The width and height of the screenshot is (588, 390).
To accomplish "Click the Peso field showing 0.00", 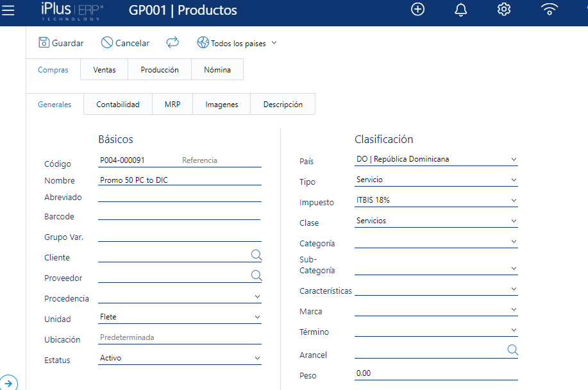I will (x=436, y=373).
